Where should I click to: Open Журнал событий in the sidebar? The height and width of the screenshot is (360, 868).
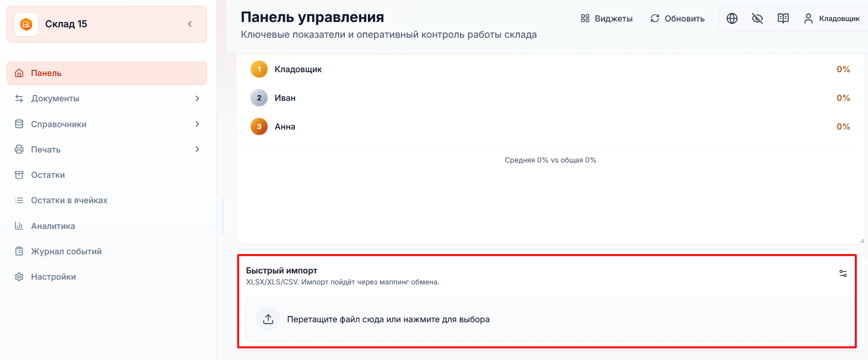point(107,251)
